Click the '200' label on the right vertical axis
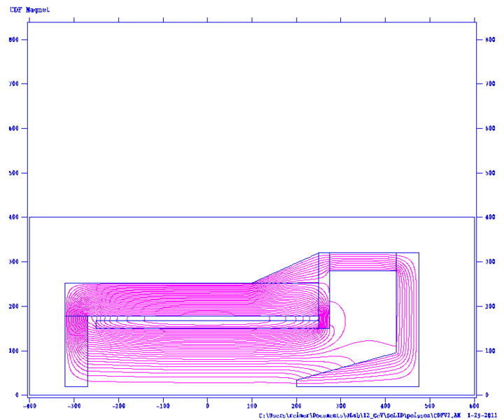 click(x=490, y=306)
